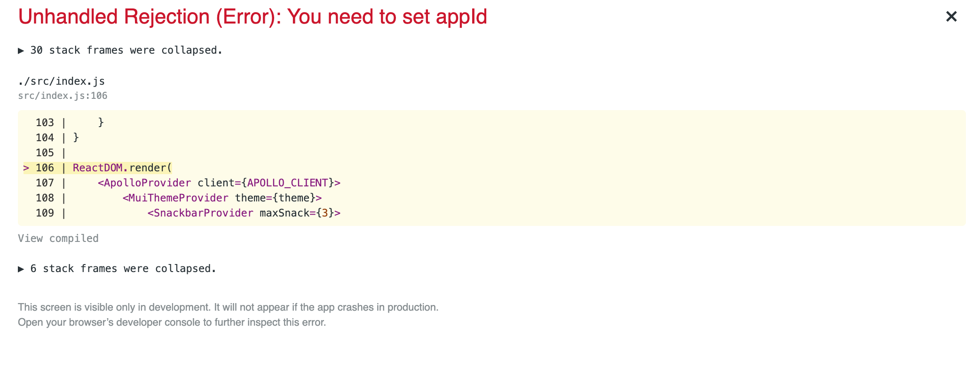Image resolution: width=980 pixels, height=369 pixels.
Task: Open the src/index.js:106 source location link
Action: click(63, 96)
